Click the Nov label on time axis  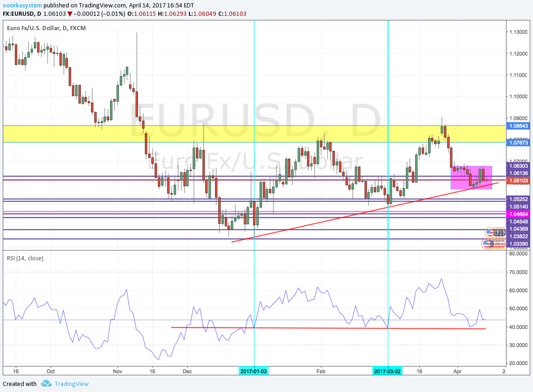117,371
